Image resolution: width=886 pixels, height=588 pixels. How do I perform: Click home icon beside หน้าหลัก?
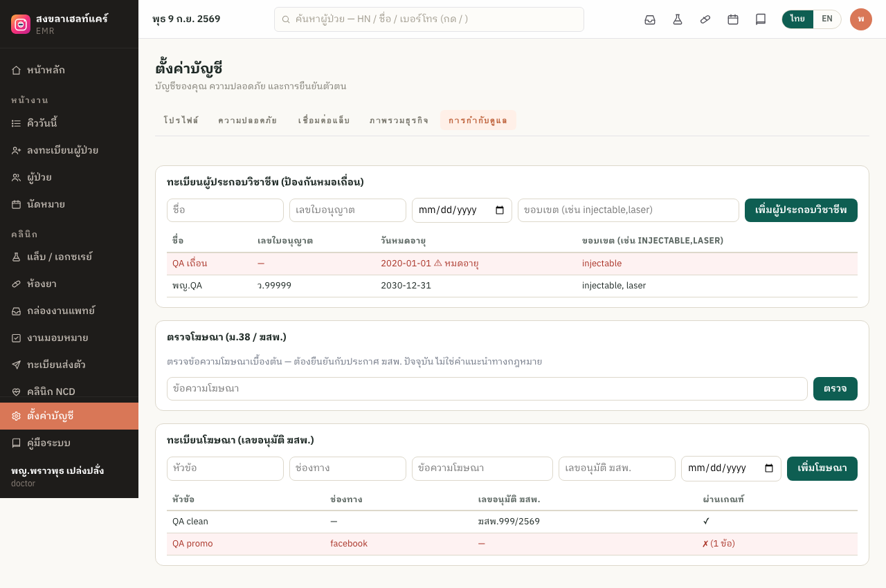click(16, 70)
